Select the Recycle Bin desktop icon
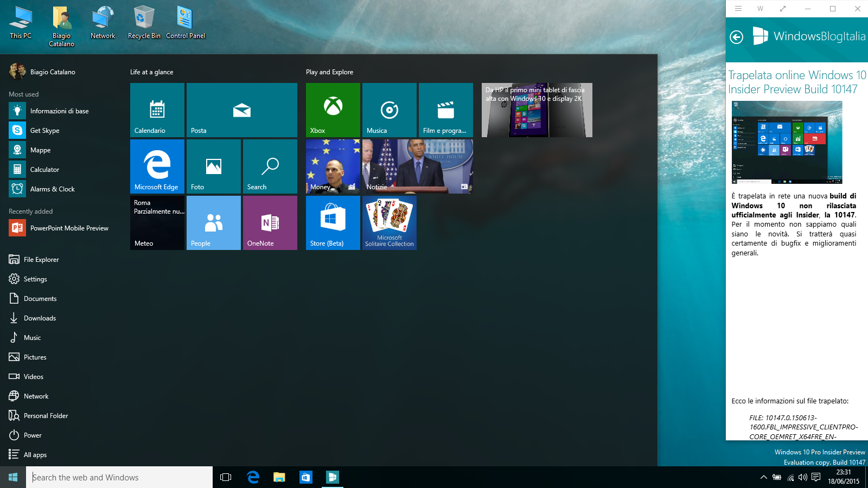Screen dimensions: 868x488 [144, 23]
